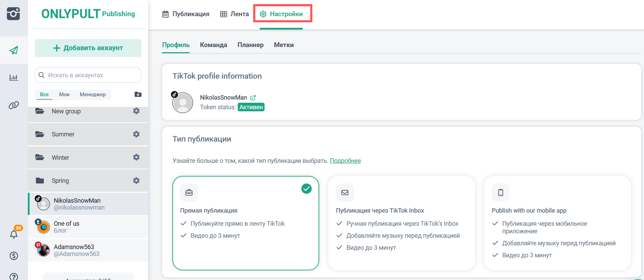Expand the Winter folder

(x=61, y=157)
